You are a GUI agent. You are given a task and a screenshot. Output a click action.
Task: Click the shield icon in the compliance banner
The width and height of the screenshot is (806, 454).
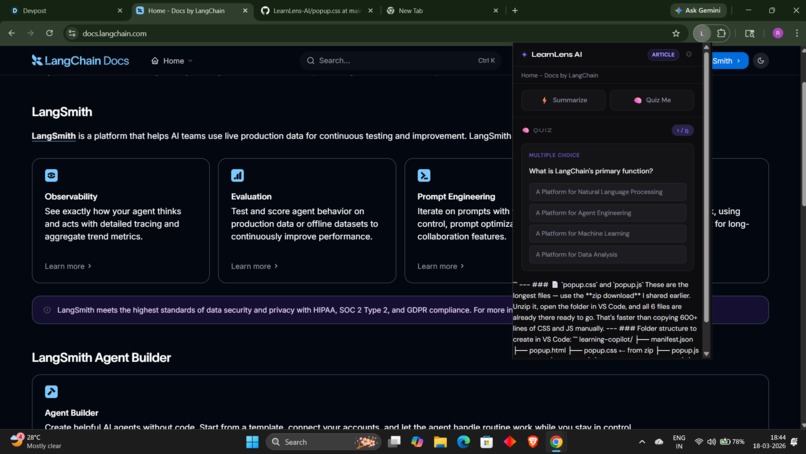[x=47, y=310]
